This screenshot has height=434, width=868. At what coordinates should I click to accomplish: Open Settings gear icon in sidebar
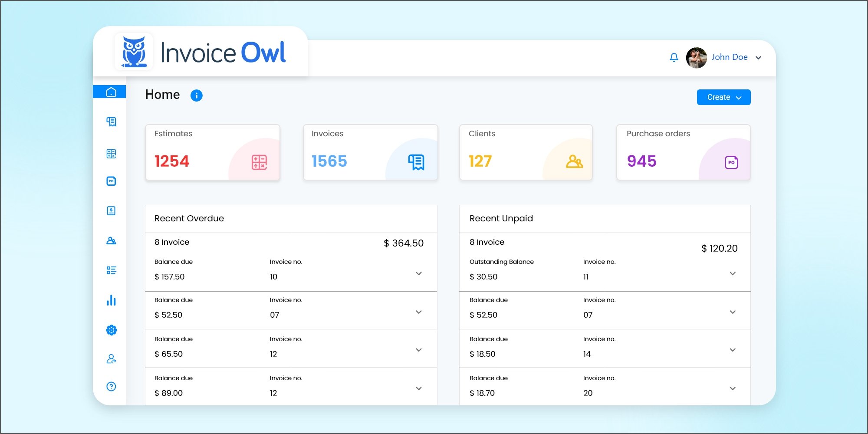pyautogui.click(x=111, y=330)
